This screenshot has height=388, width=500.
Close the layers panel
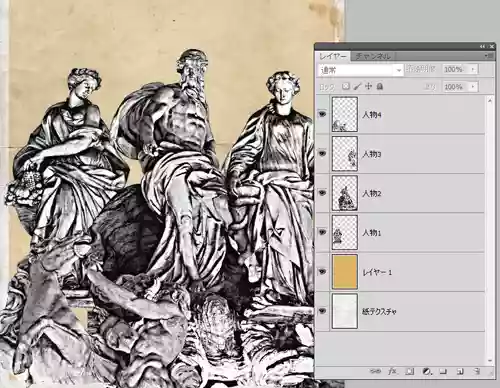coord(491,47)
